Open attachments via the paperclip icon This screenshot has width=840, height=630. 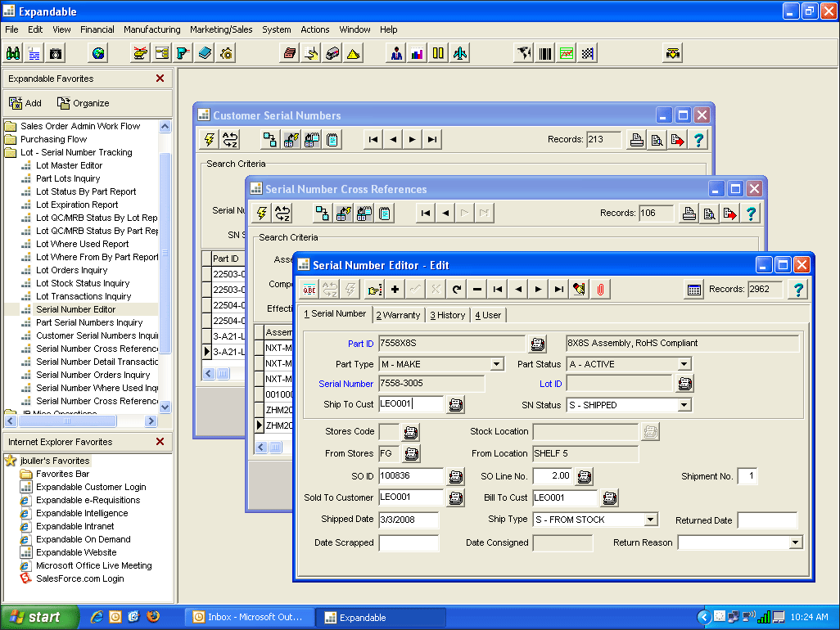pyautogui.click(x=602, y=289)
